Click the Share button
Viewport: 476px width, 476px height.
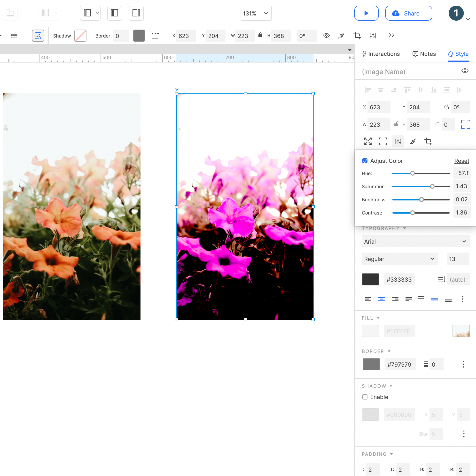408,13
